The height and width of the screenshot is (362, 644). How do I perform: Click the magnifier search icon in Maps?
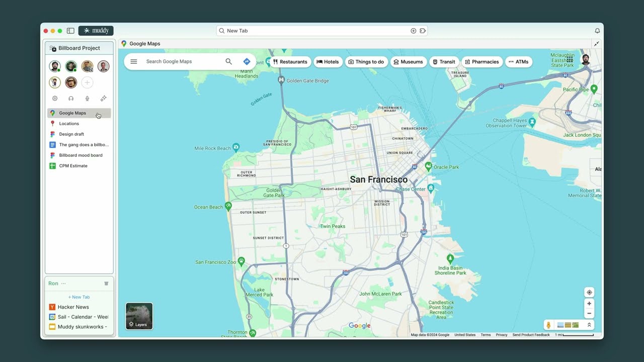[229, 62]
